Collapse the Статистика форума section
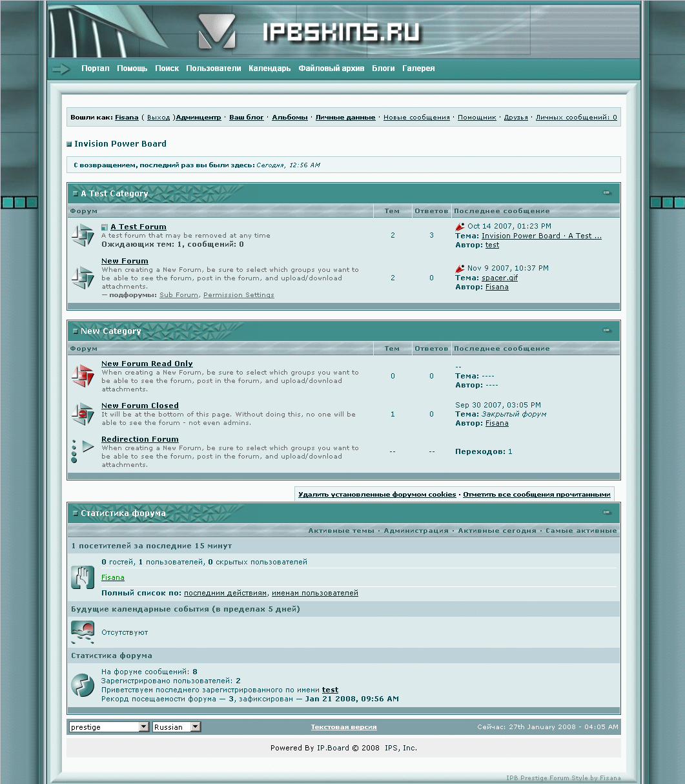This screenshot has width=685, height=784. pos(606,513)
